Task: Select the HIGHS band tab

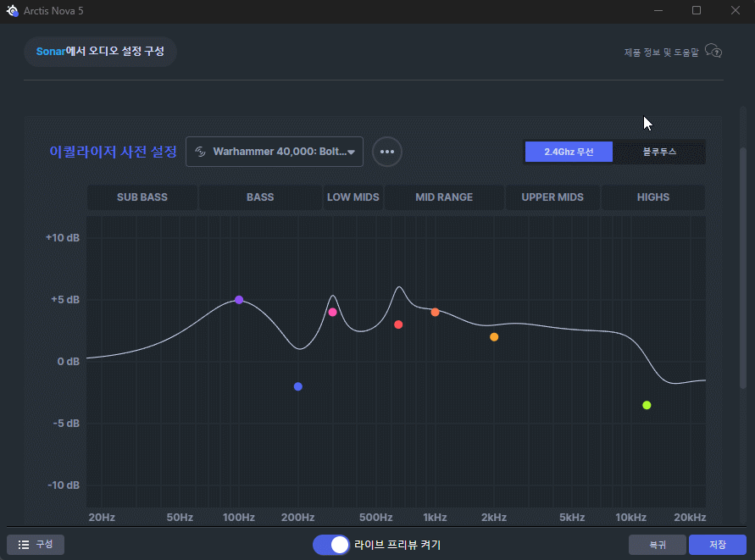Action: [x=653, y=197]
